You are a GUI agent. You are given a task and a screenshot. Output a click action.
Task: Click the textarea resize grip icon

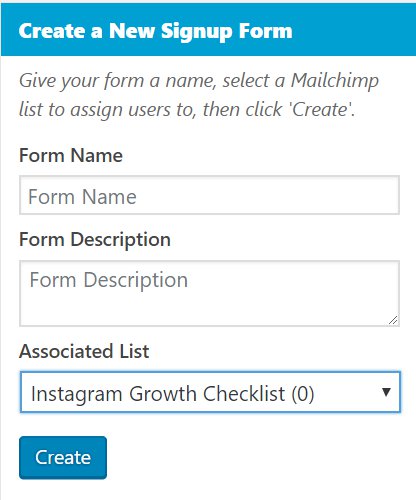pos(393,320)
